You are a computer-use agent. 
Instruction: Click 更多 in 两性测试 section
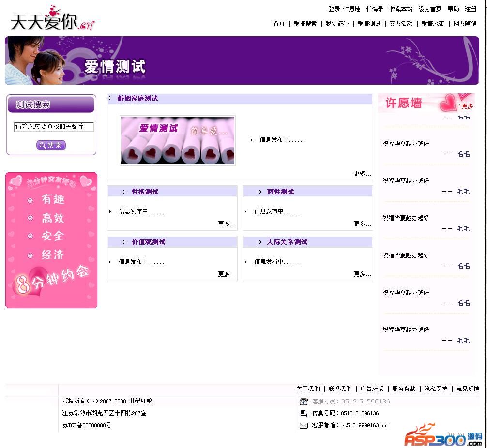362,224
